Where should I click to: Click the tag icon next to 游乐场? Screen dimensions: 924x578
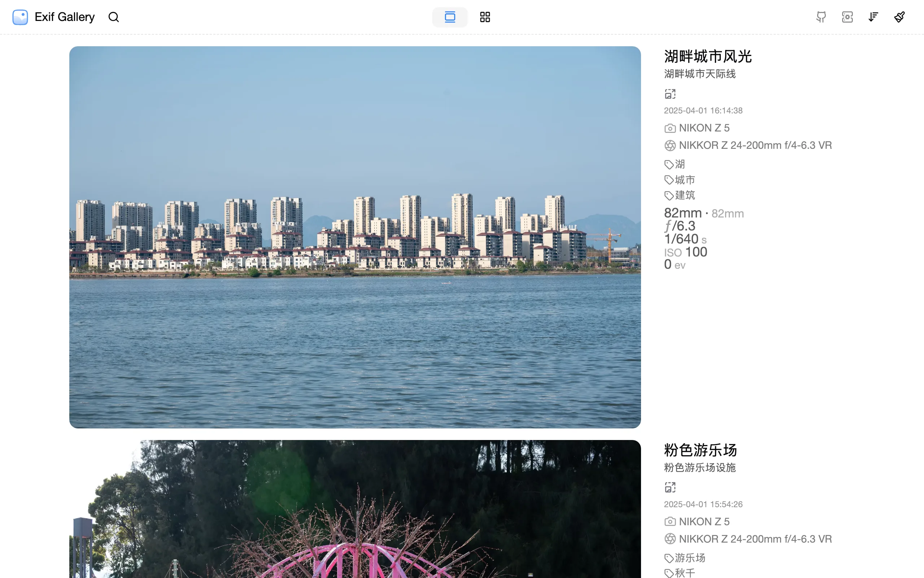point(669,558)
